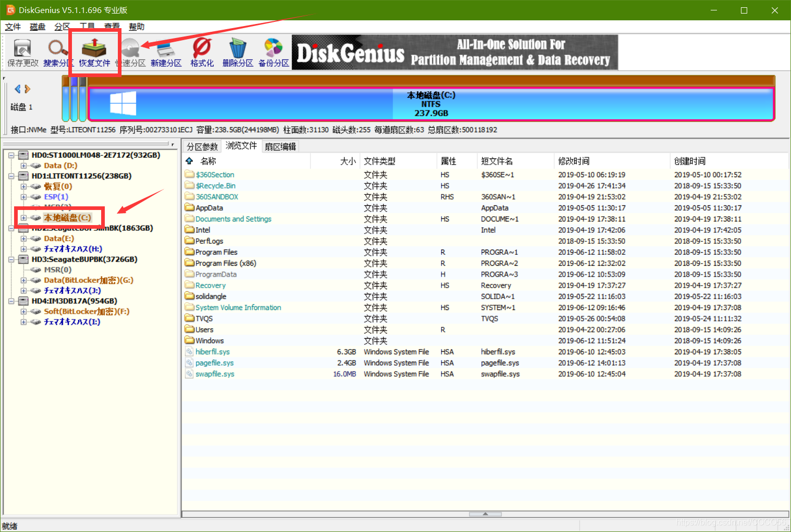The image size is (791, 532).
Task: Select the ProgramData folder name
Action: tap(216, 274)
